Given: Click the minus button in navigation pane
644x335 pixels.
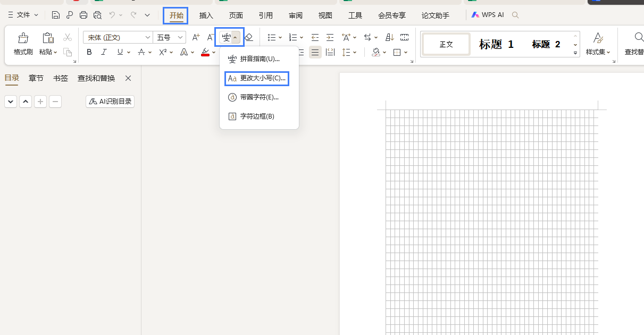Looking at the screenshot, I should [x=55, y=102].
